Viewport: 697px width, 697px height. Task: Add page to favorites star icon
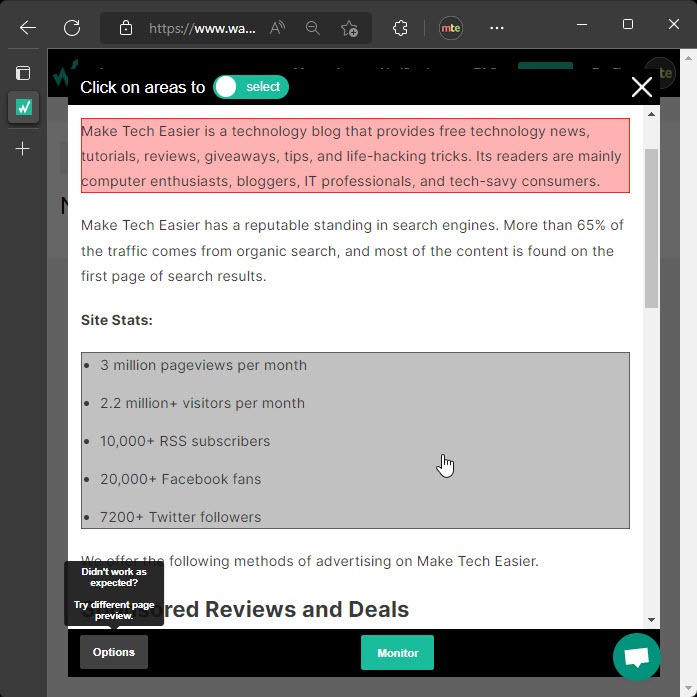point(349,28)
